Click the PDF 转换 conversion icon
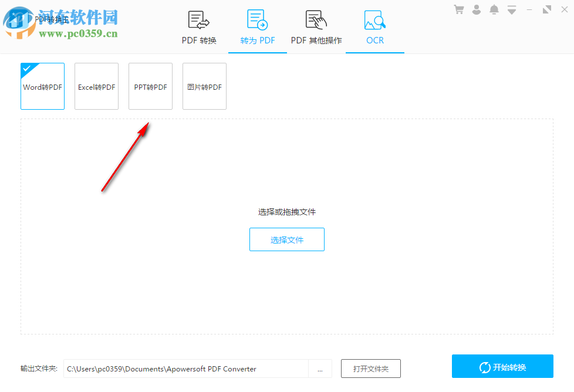Viewport: 574px width, 392px height. [x=198, y=19]
